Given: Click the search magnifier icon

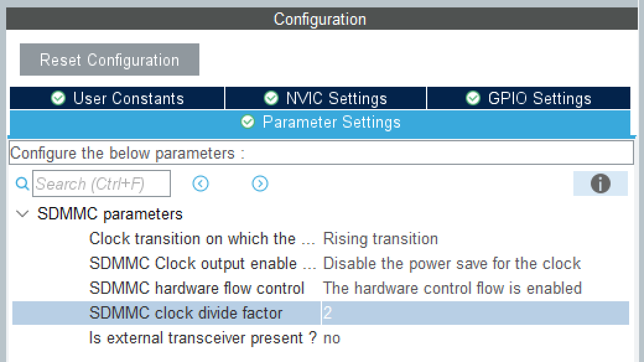Looking at the screenshot, I should (22, 183).
